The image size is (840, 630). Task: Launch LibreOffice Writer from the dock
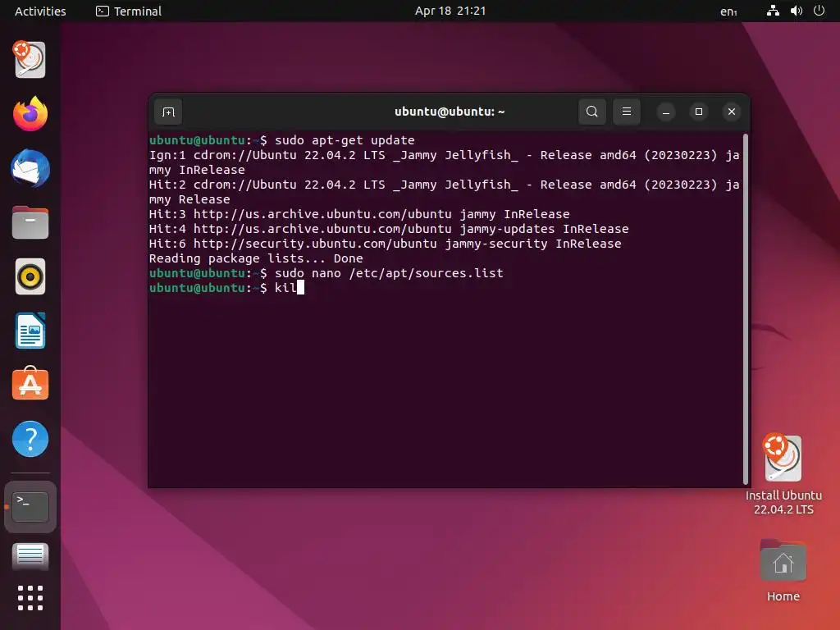(x=30, y=331)
